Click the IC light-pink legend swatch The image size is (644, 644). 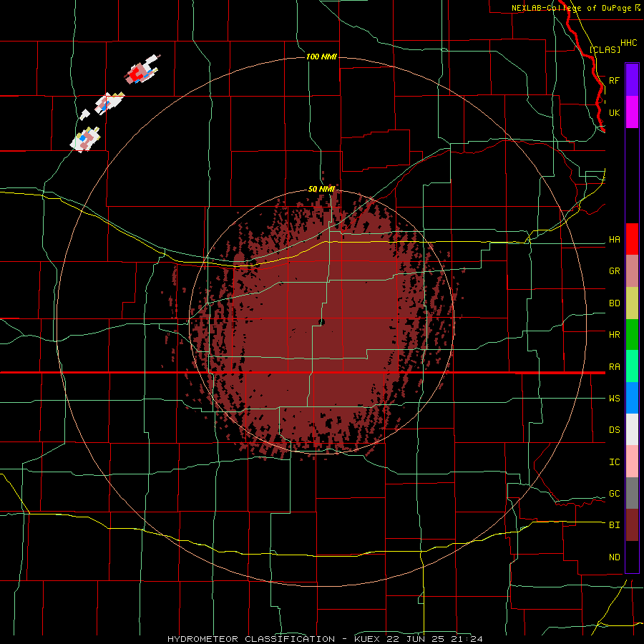632,462
